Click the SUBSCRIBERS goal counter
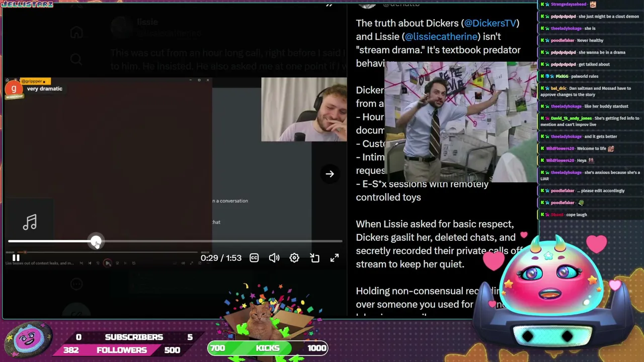644x362 pixels. pyautogui.click(x=134, y=337)
